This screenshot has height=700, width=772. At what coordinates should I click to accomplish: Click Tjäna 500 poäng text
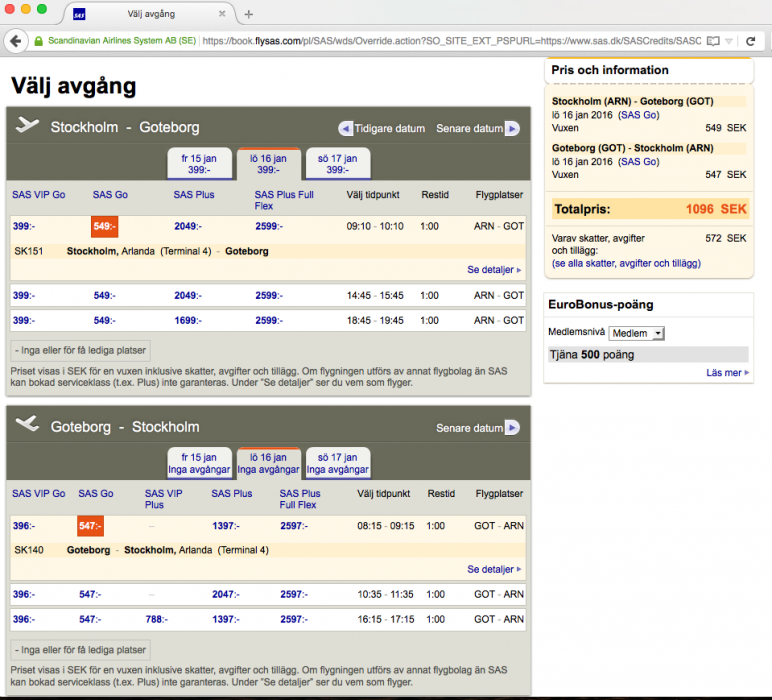(x=592, y=355)
